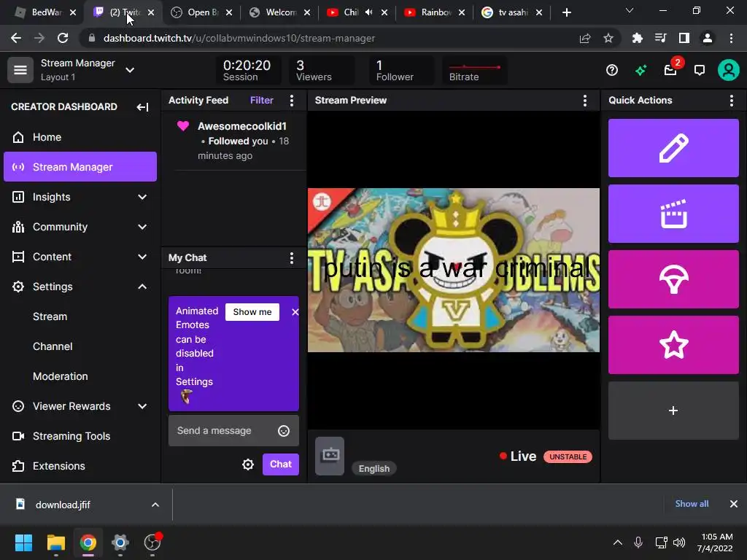Screen dimensions: 747x560
Task: Click the Edit Stream Info pencil quick action
Action: [x=673, y=148]
